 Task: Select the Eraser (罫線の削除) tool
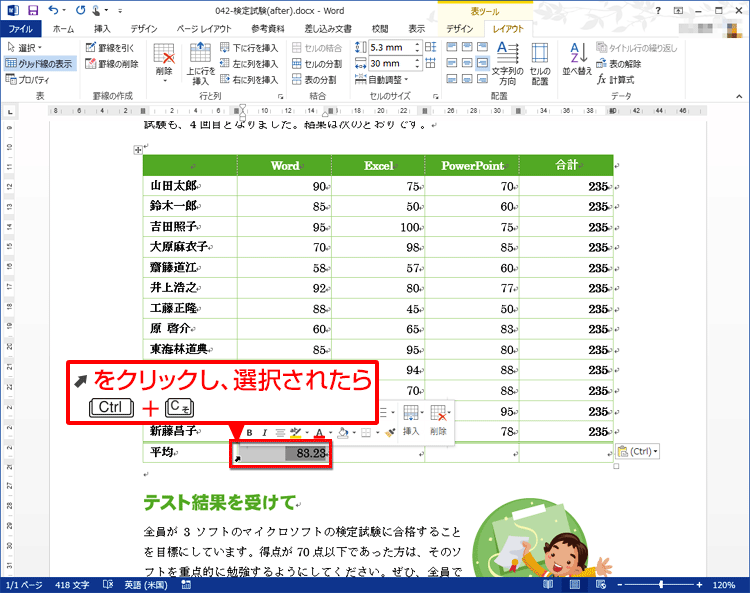tap(112, 64)
